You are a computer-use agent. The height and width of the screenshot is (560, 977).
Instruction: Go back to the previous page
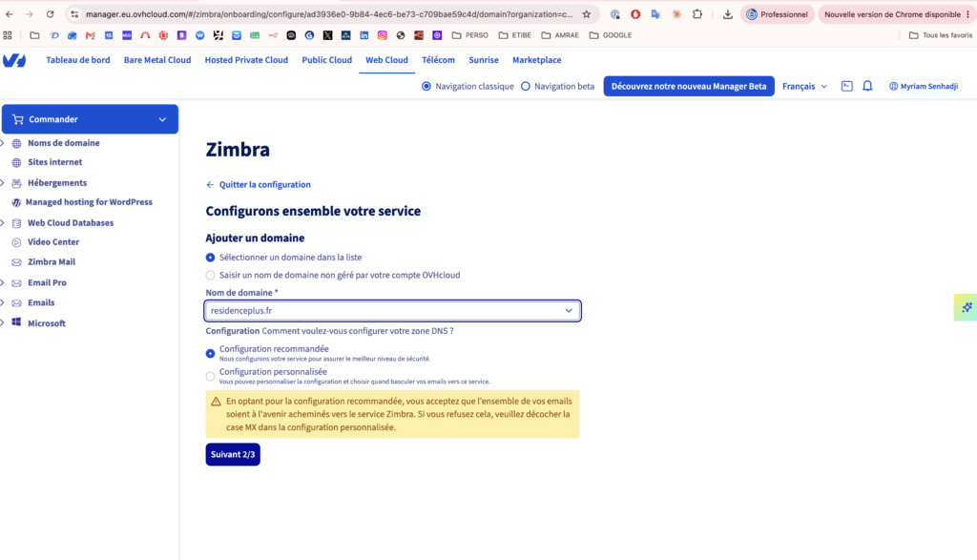point(10,14)
